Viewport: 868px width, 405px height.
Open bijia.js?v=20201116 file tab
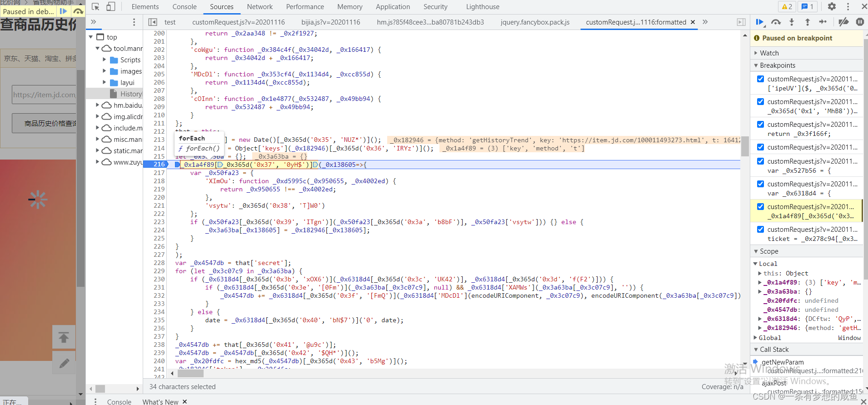(330, 22)
